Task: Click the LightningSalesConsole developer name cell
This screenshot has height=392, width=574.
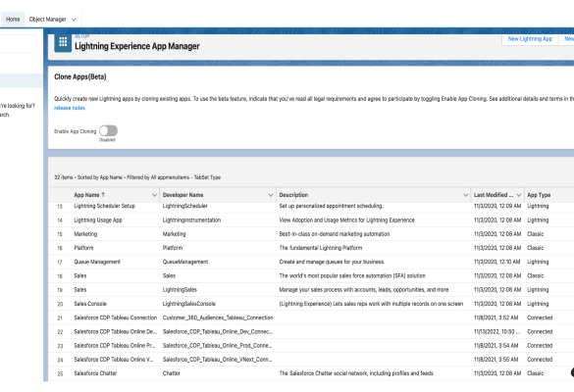Action: (x=189, y=304)
